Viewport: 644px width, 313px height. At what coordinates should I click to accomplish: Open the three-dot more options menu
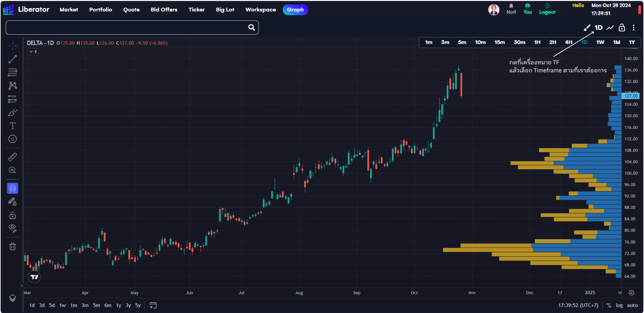[x=634, y=28]
